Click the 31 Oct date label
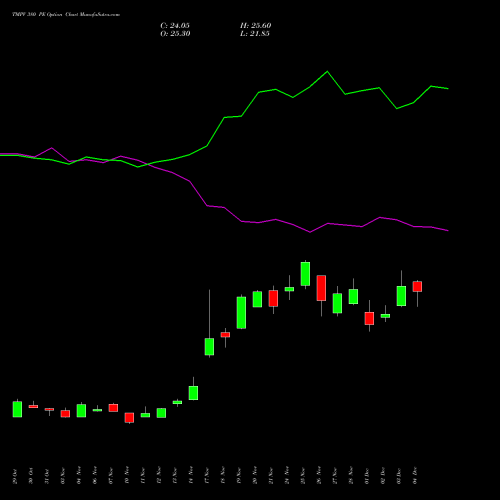The image size is (500, 500). (47, 476)
